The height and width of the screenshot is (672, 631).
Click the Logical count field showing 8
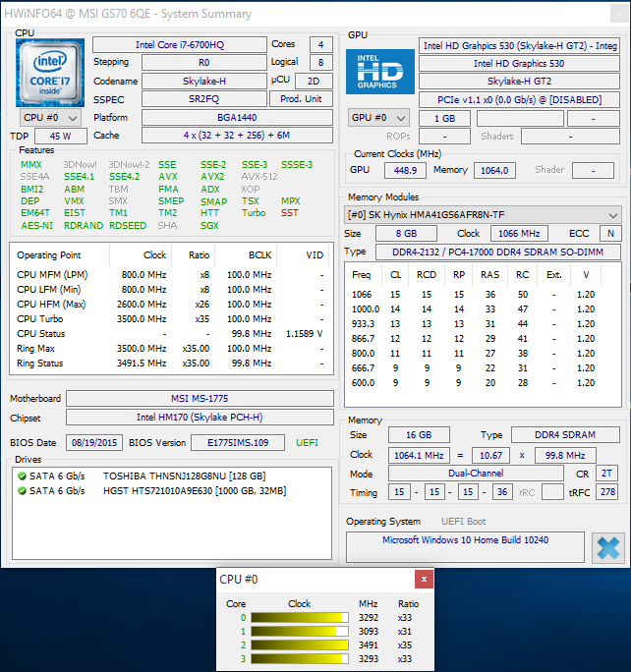pos(320,63)
